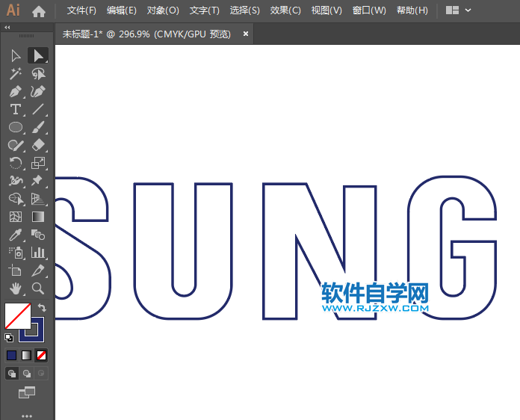Switch to Draw Behind mode
Image resolution: width=520 pixels, height=420 pixels.
27,373
